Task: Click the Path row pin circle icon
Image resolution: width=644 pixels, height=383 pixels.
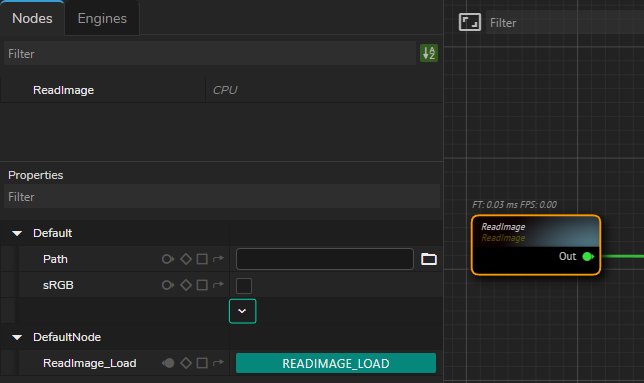Action: pos(168,259)
